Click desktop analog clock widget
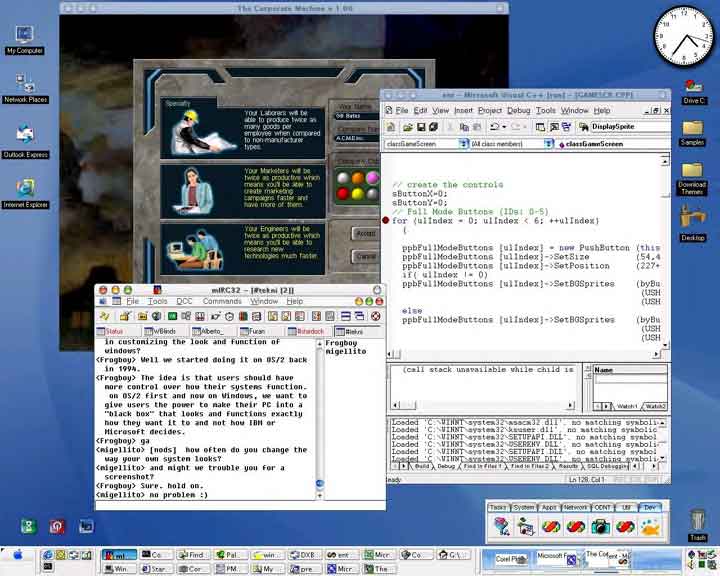 point(684,36)
